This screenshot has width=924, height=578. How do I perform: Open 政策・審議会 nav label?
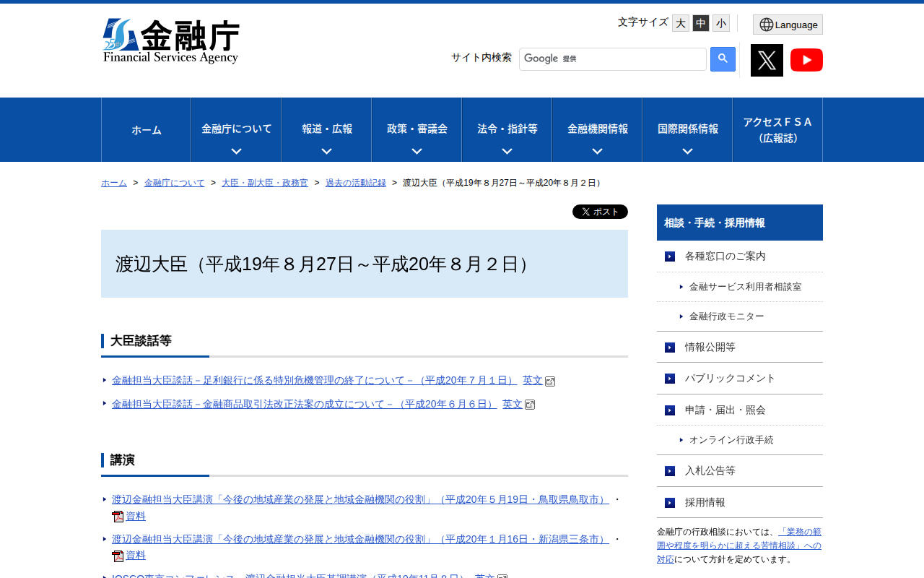417,129
